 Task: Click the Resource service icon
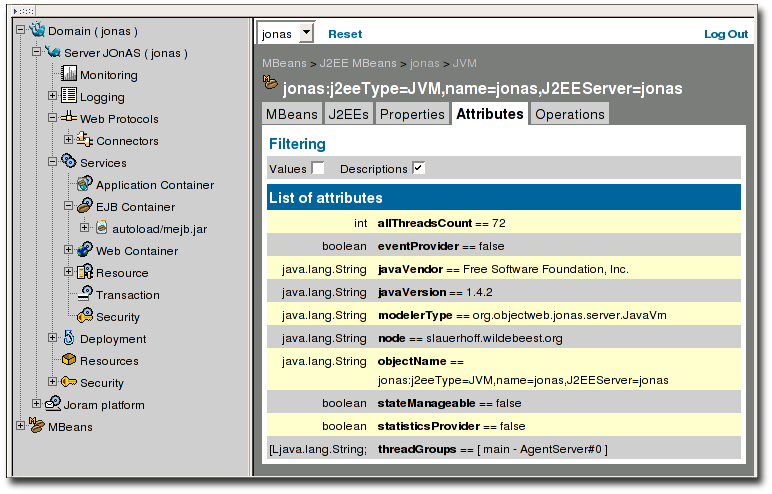(x=85, y=271)
